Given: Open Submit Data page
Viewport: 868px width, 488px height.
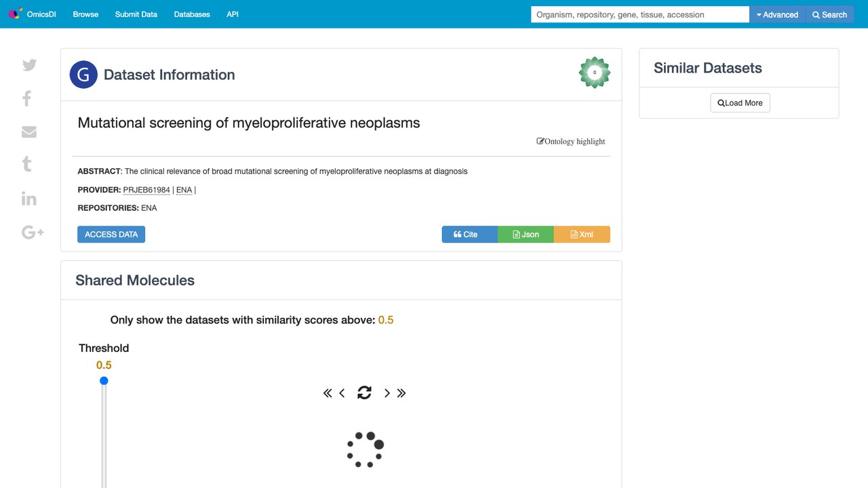Looking at the screenshot, I should tap(136, 14).
